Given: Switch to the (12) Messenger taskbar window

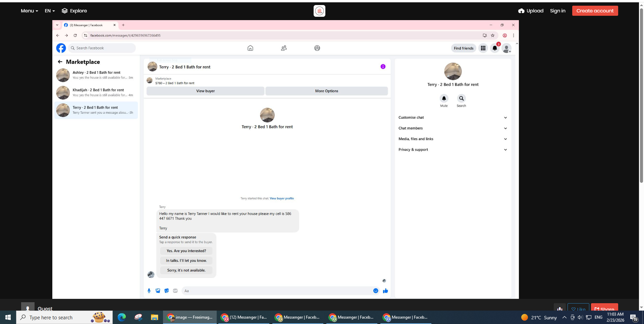Looking at the screenshot, I should tap(244, 317).
